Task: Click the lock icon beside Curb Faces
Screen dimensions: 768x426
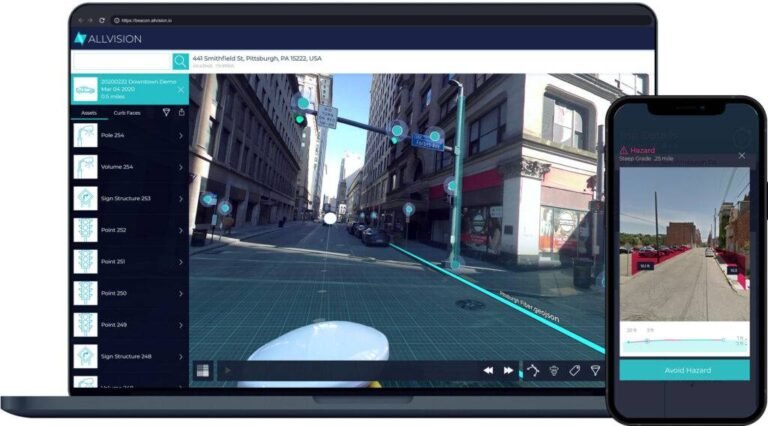Action: [182, 112]
